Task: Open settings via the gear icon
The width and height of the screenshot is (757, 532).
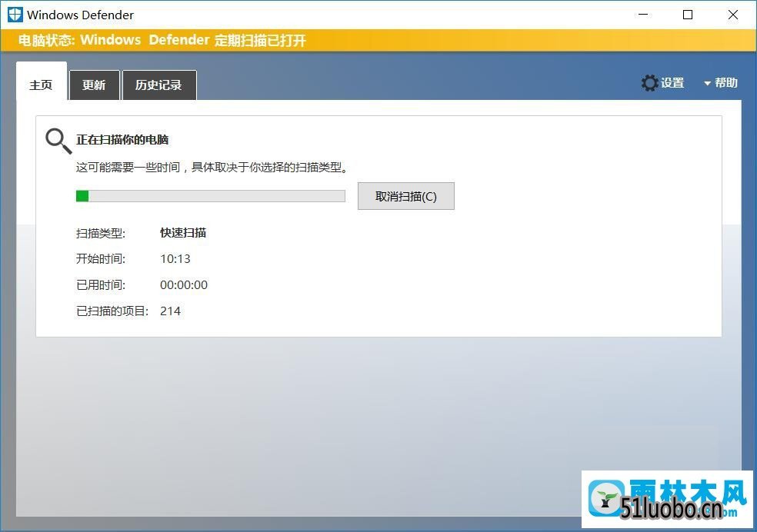Action: point(649,83)
